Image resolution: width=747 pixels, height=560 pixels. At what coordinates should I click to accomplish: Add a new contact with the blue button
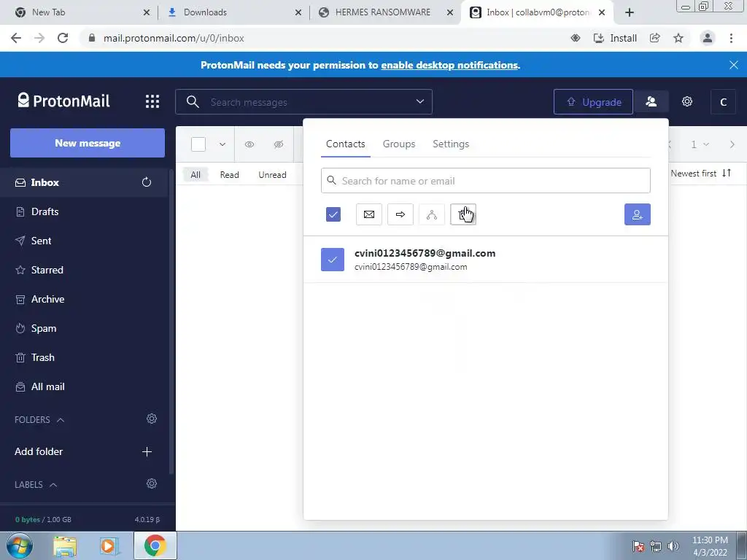tap(637, 214)
